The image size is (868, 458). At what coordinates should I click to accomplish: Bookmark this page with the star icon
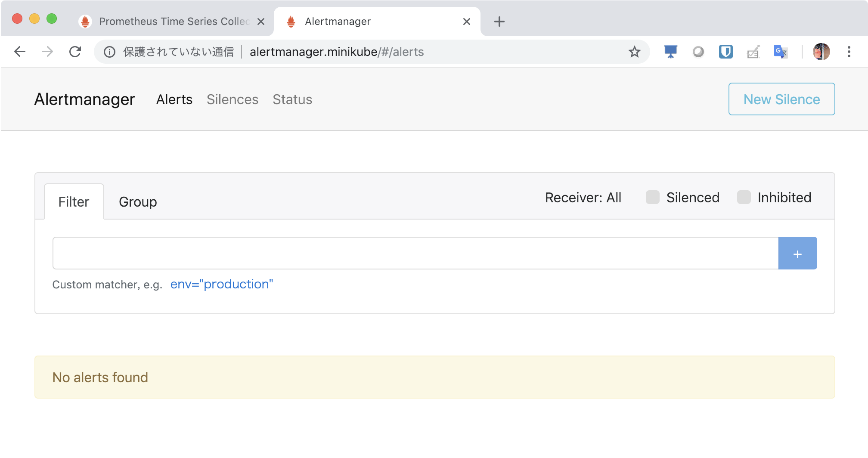click(634, 52)
